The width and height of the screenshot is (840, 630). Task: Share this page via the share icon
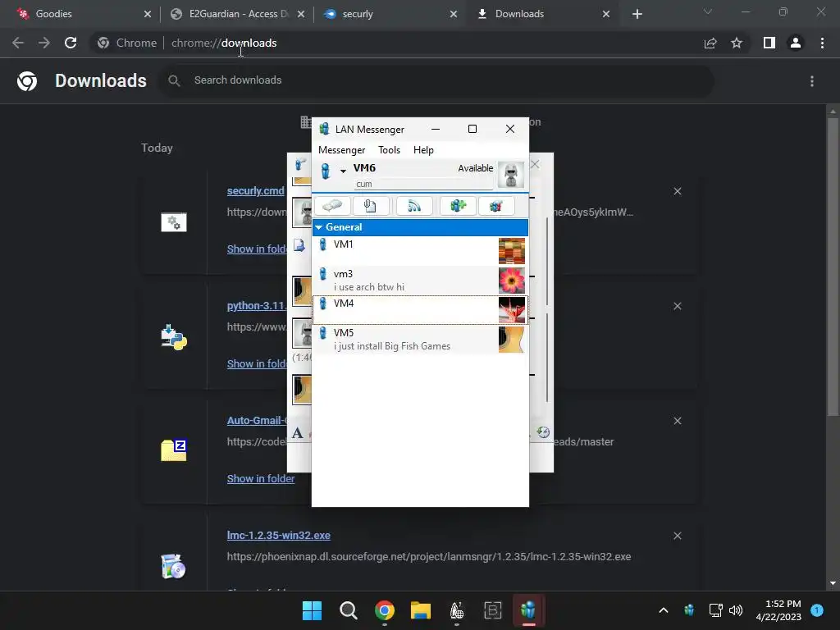click(710, 43)
